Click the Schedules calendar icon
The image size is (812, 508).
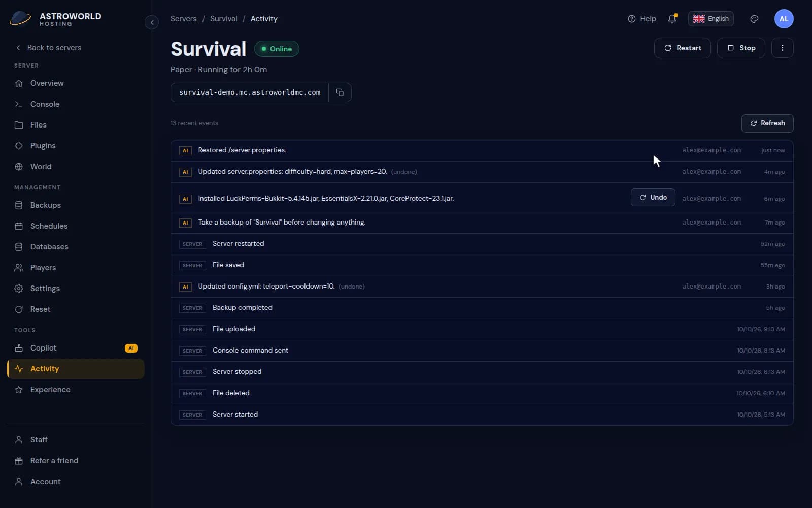[x=19, y=226]
